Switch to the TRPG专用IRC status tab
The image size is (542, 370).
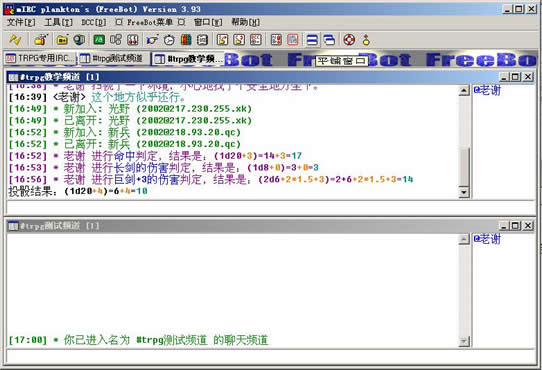[x=41, y=58]
